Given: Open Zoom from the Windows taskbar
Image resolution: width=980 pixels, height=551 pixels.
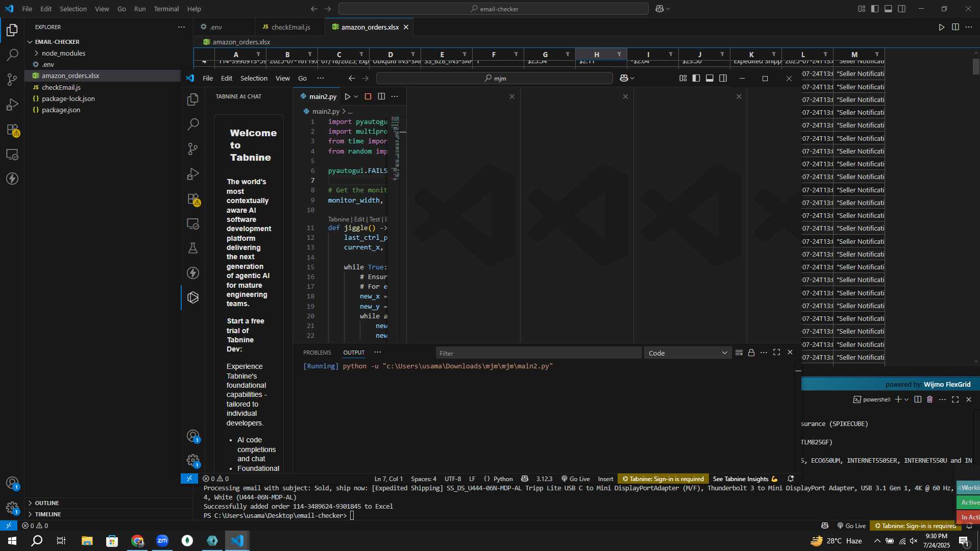Looking at the screenshot, I should coord(162,540).
